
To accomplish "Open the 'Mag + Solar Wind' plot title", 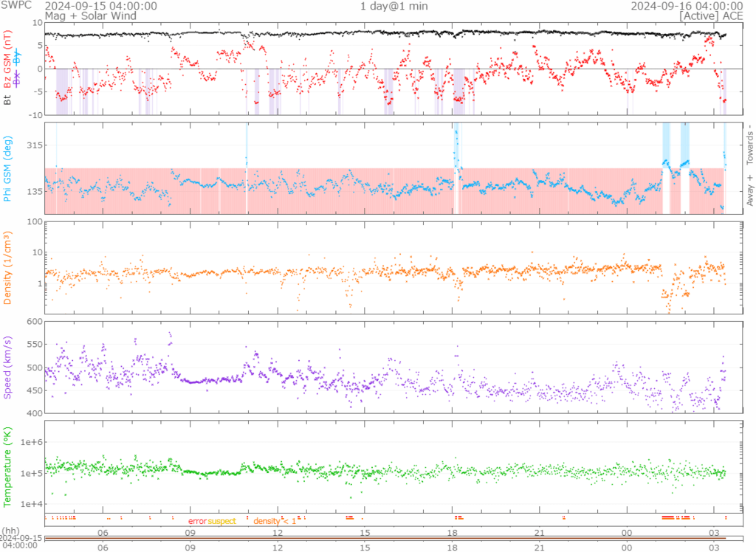I will 85,15.
